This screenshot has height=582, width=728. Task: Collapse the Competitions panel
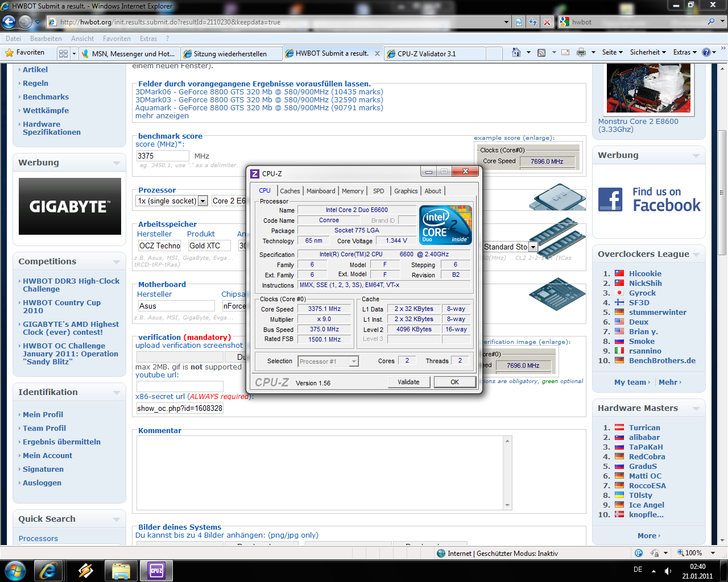(x=117, y=262)
